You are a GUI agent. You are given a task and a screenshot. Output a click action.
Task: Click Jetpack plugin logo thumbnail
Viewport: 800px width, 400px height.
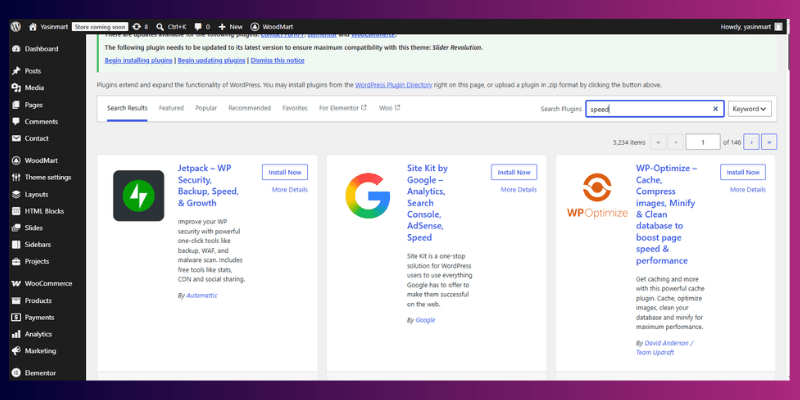(x=138, y=195)
